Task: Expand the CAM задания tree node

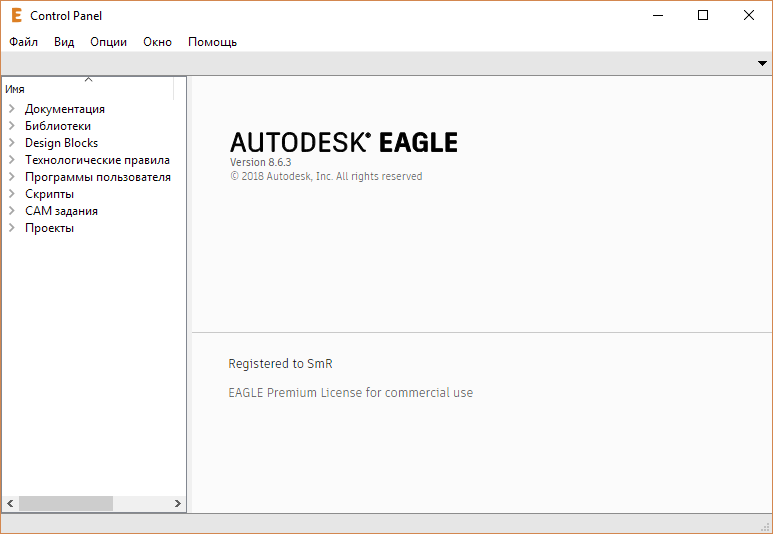Action: click(12, 211)
